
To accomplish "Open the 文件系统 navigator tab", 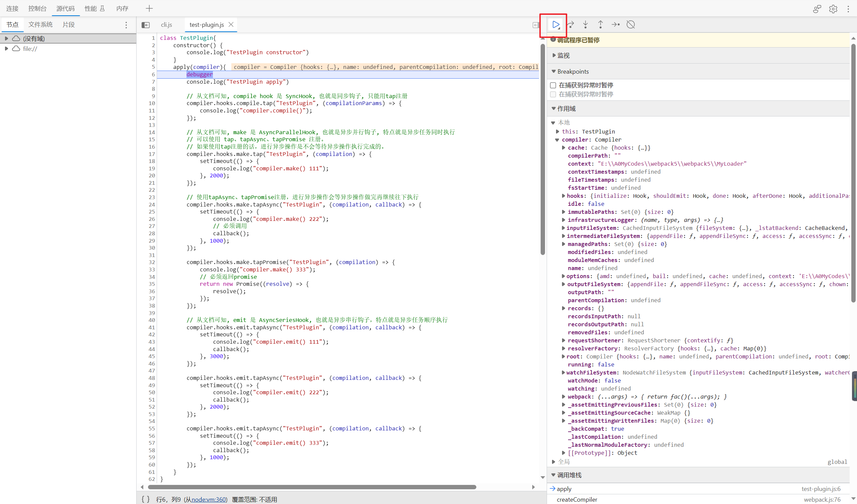I will (41, 25).
